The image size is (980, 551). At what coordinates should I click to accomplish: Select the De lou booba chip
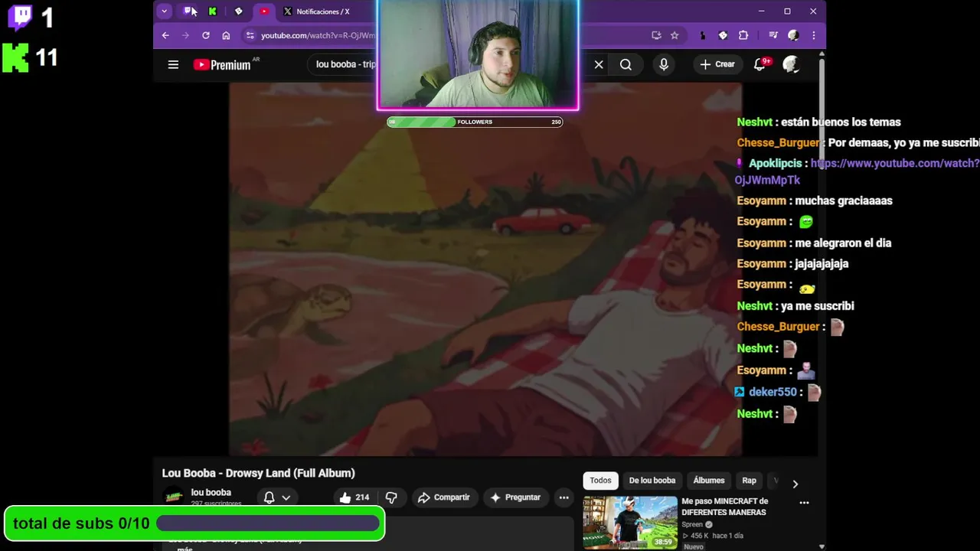click(652, 481)
